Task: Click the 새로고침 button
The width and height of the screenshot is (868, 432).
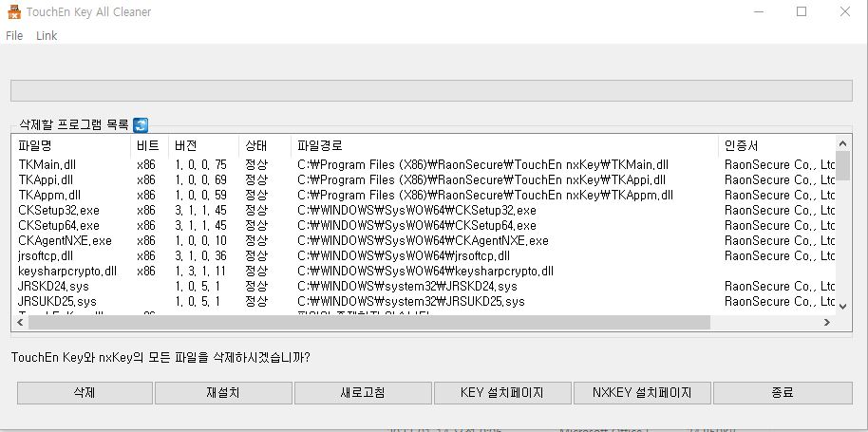Action: tap(363, 393)
